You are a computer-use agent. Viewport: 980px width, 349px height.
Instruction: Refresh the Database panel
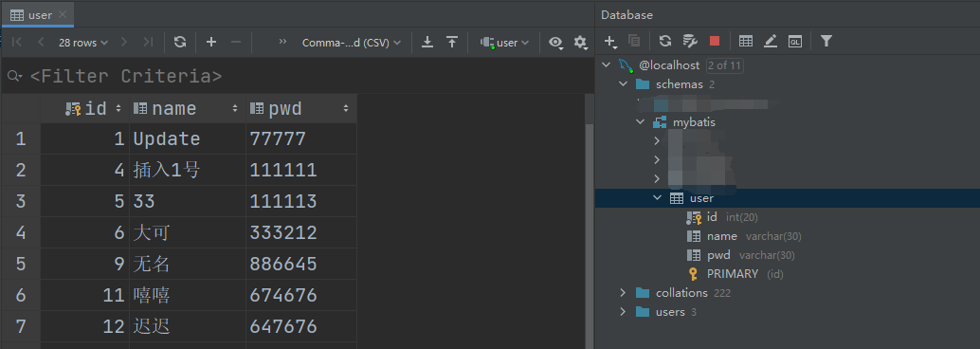pos(665,42)
